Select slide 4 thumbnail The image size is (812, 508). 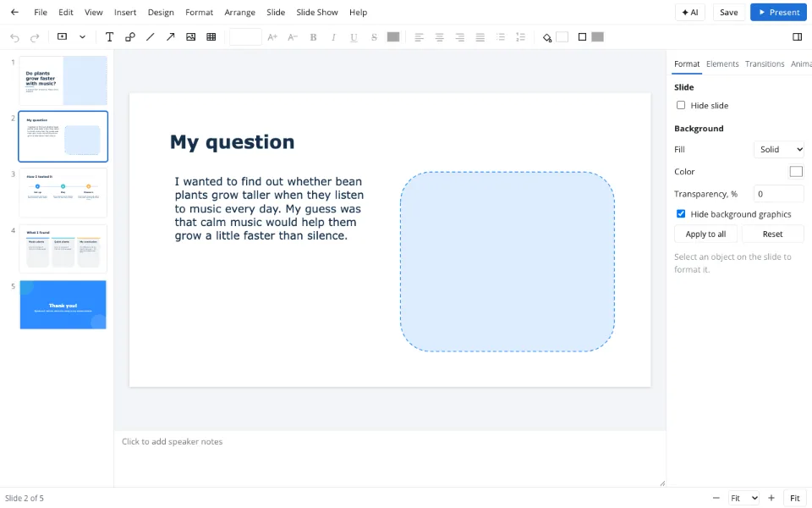click(63, 249)
